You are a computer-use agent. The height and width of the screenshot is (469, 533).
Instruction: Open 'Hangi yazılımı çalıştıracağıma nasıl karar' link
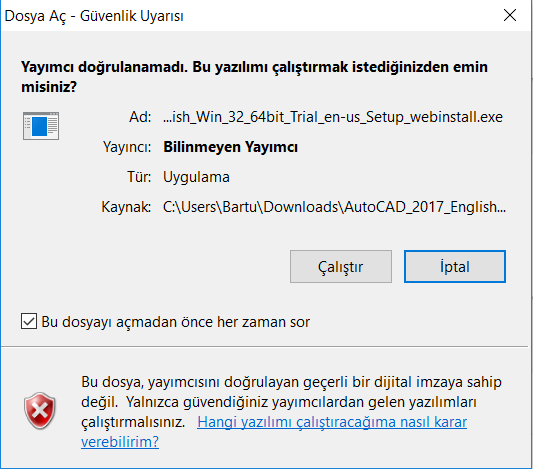[x=332, y=422]
